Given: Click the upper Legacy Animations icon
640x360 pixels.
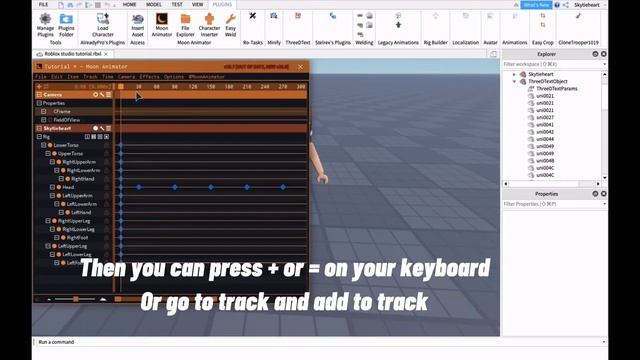Looking at the screenshot, I should pyautogui.click(x=398, y=16).
